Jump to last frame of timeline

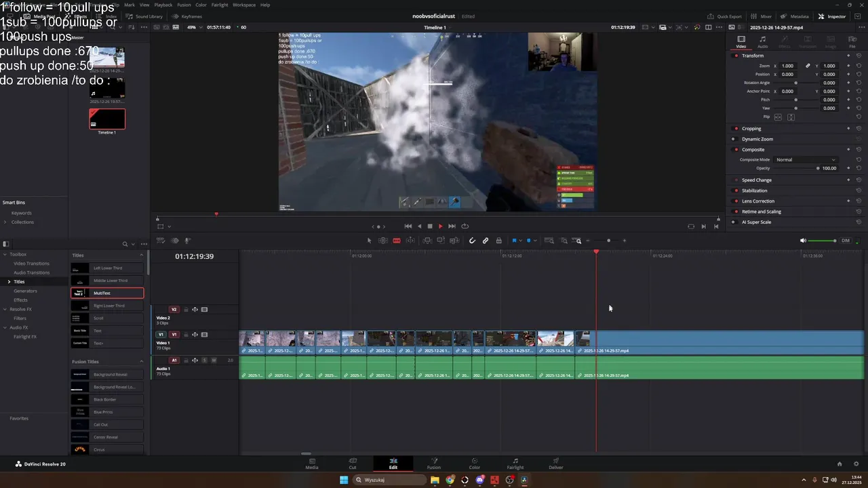pos(452,226)
